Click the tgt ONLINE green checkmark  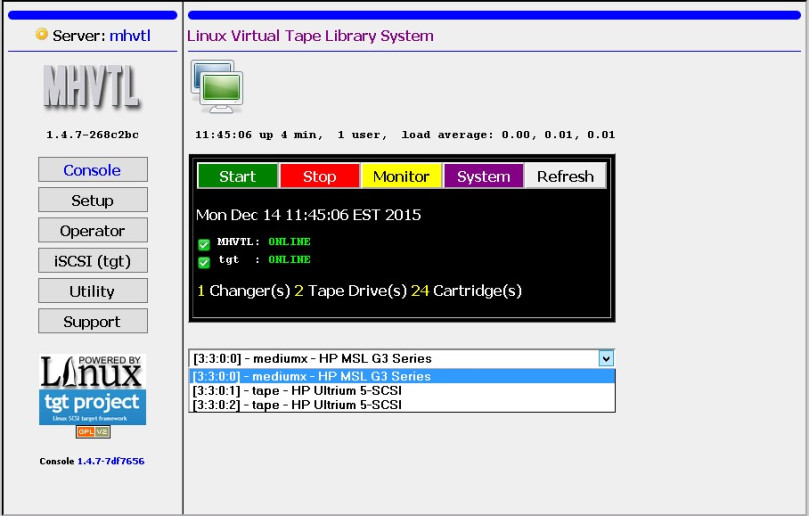point(204,262)
